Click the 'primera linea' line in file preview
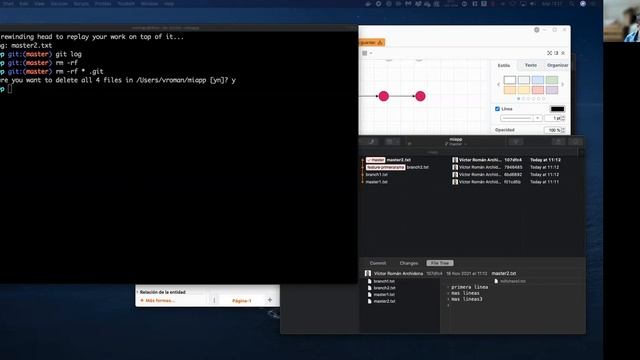This screenshot has width=640, height=360. coord(469,287)
